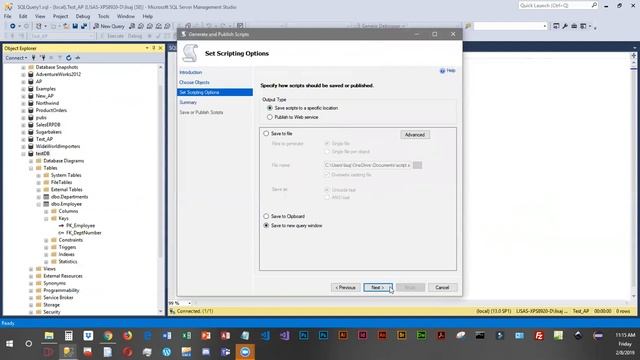Image resolution: width=640 pixels, height=360 pixels.
Task: Open the Edit menu
Action: (23, 16)
